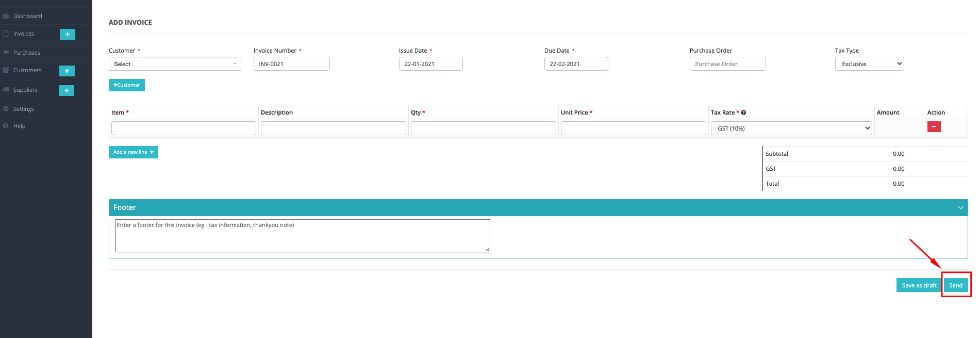Click the Amount column header
The image size is (980, 338).
click(x=888, y=112)
